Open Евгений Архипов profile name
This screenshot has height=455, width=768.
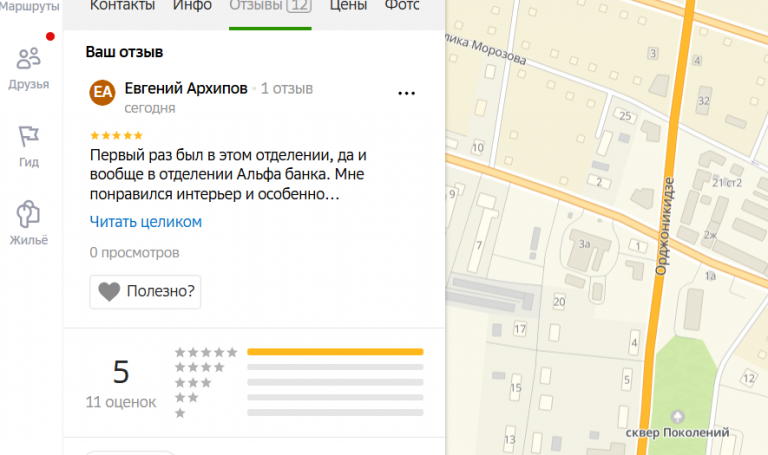[186, 89]
